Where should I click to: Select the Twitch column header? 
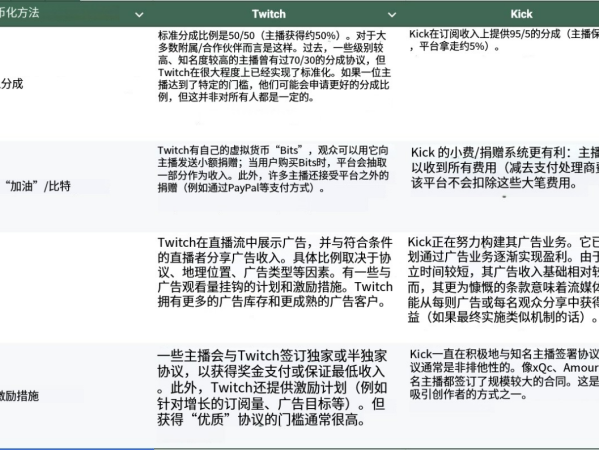[x=269, y=14]
